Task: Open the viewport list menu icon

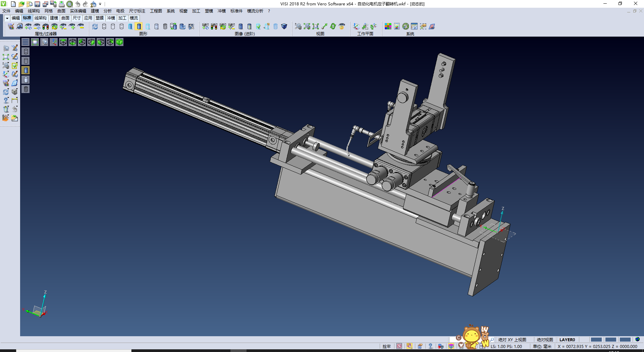Action: tap(25, 42)
